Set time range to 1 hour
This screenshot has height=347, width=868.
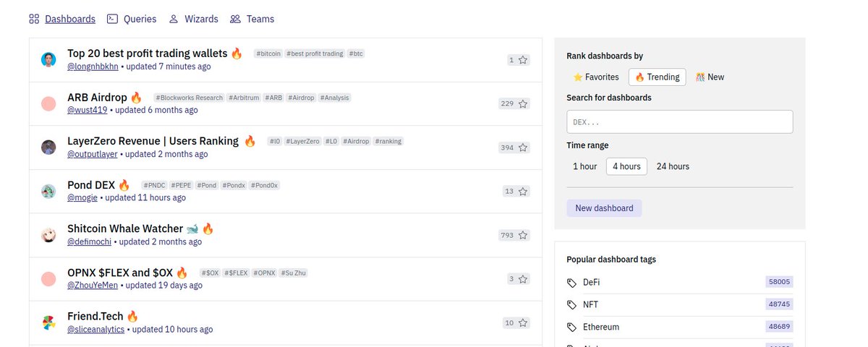click(x=584, y=166)
